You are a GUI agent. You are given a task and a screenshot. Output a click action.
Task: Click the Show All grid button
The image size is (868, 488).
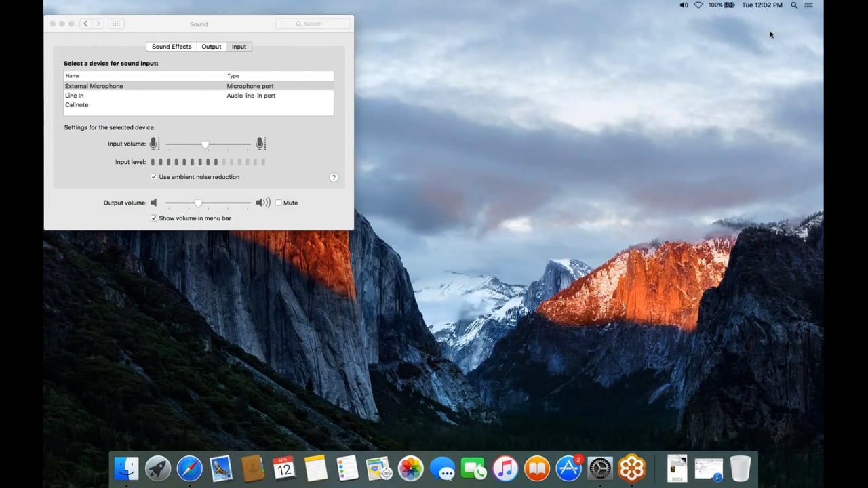[x=116, y=24]
